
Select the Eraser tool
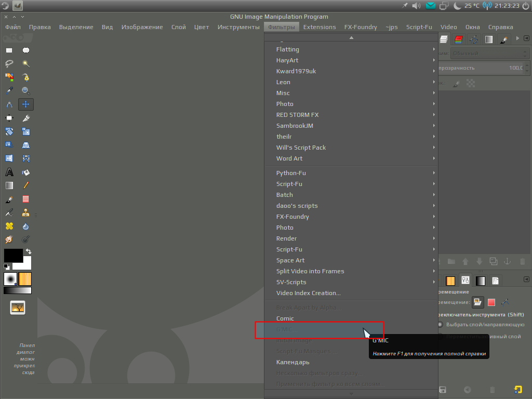tap(26, 199)
